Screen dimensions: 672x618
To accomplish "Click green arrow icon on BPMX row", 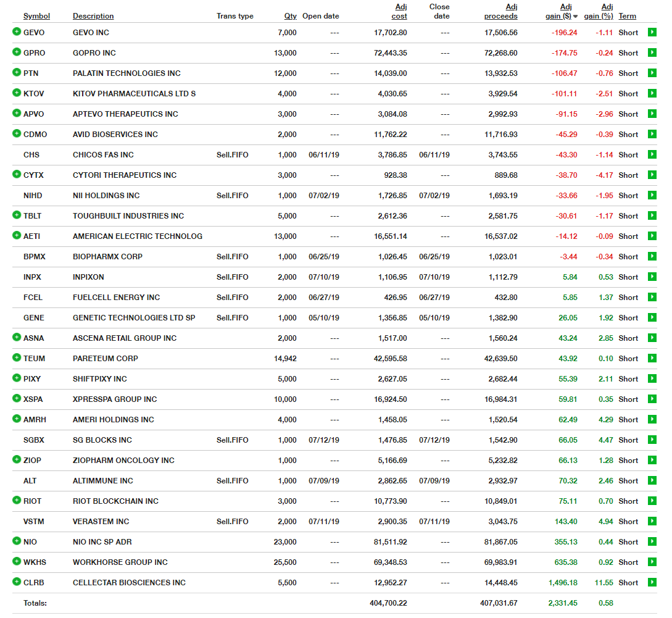I will (652, 256).
